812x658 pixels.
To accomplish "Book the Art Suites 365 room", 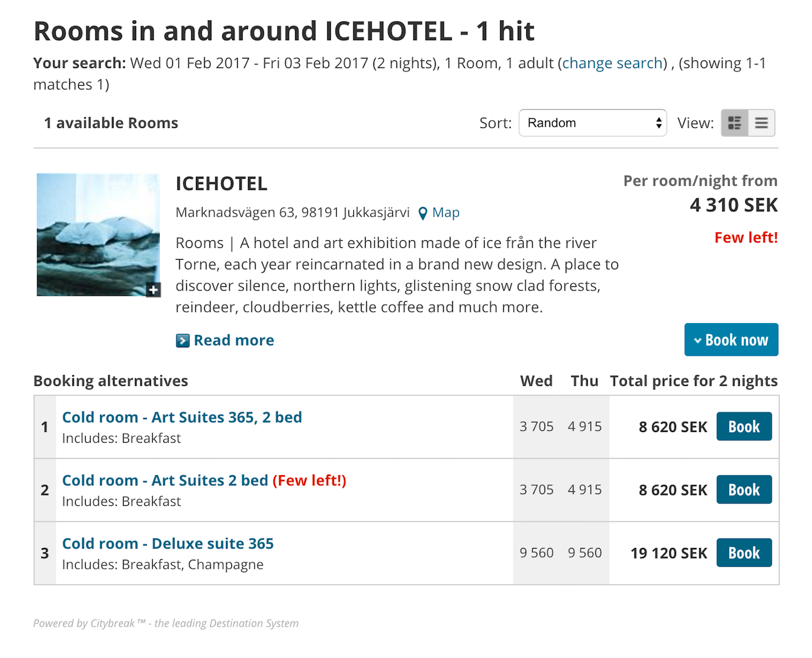I will 743,427.
